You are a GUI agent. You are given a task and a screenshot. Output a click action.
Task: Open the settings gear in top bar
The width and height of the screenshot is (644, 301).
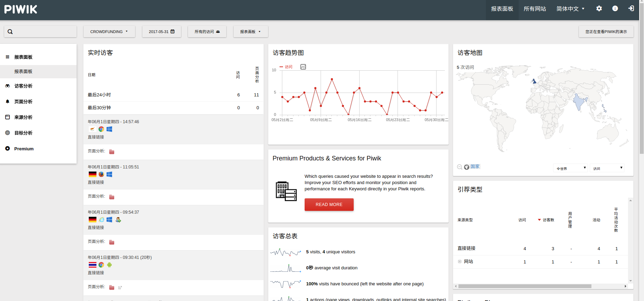click(599, 9)
